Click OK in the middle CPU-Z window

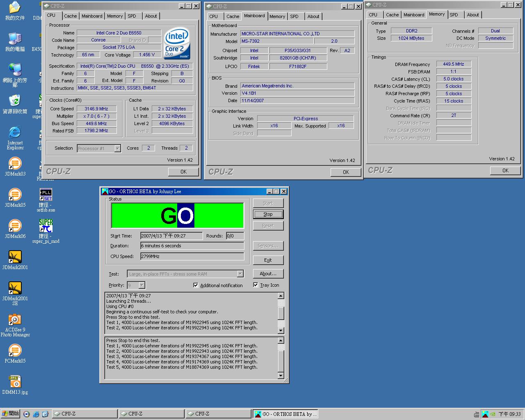click(x=346, y=172)
